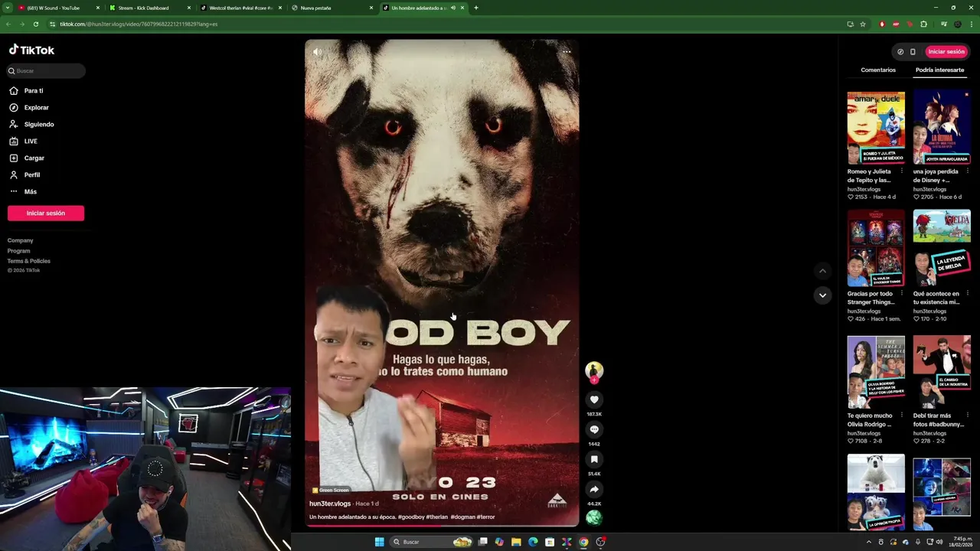This screenshot has width=980, height=551.
Task: Bookmark this page with the star icon
Action: [x=863, y=24]
